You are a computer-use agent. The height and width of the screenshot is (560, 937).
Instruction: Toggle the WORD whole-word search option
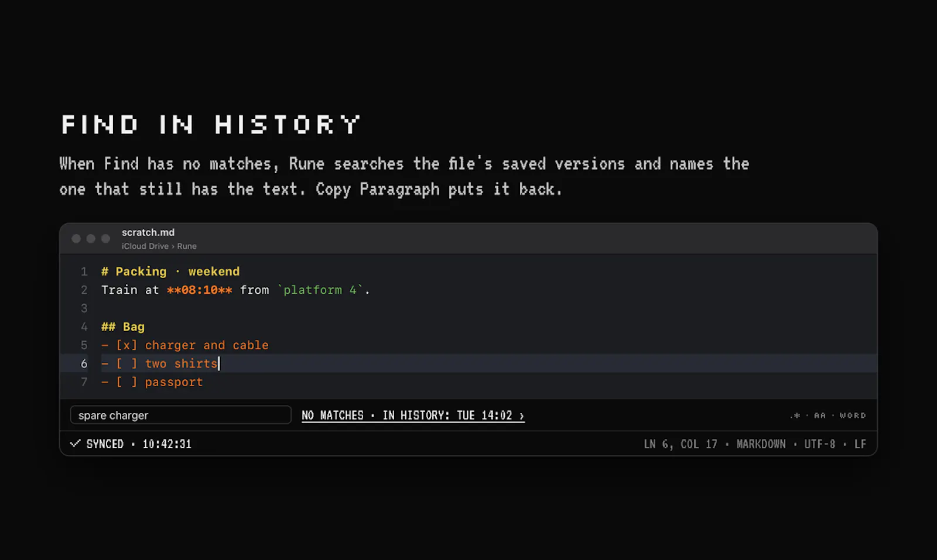click(853, 415)
